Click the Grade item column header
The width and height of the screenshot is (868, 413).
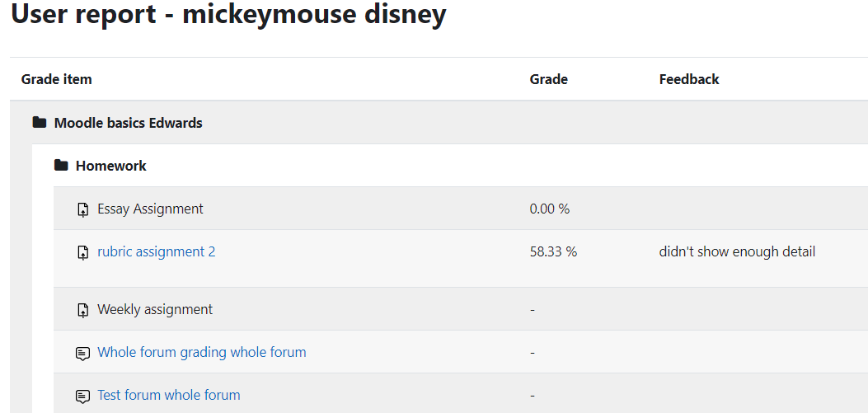(x=56, y=79)
